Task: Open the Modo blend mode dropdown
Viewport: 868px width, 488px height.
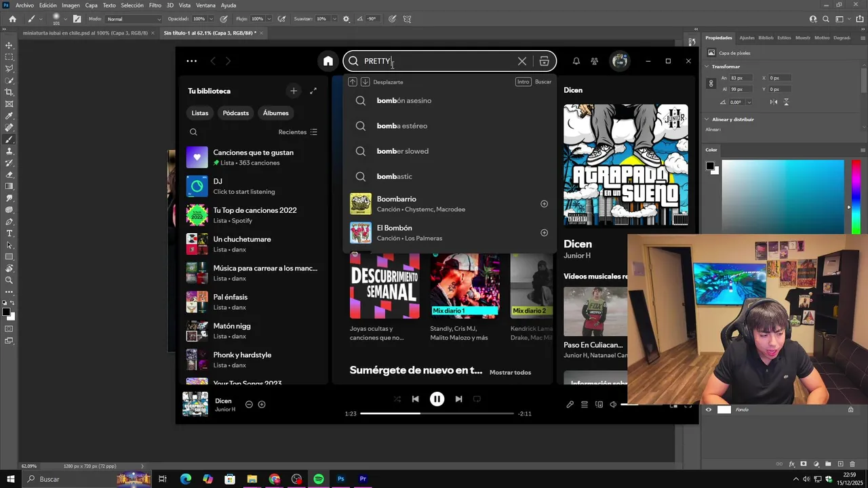Action: tap(134, 19)
